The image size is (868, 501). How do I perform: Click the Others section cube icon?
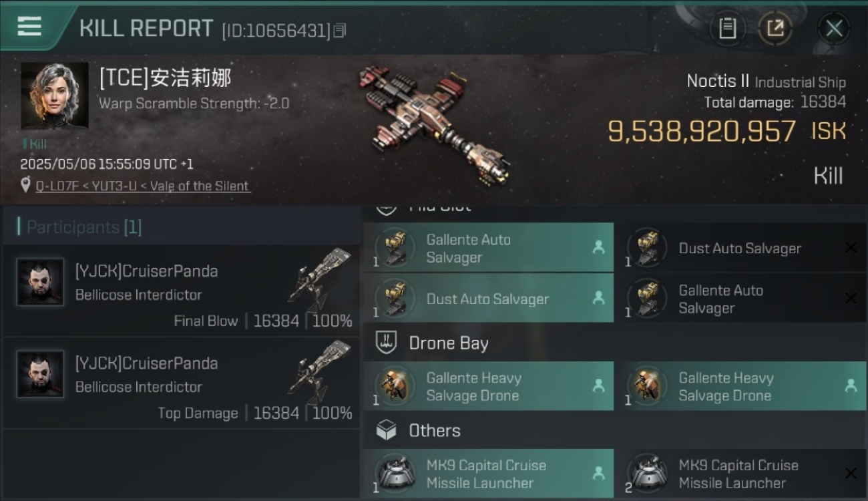pyautogui.click(x=387, y=431)
